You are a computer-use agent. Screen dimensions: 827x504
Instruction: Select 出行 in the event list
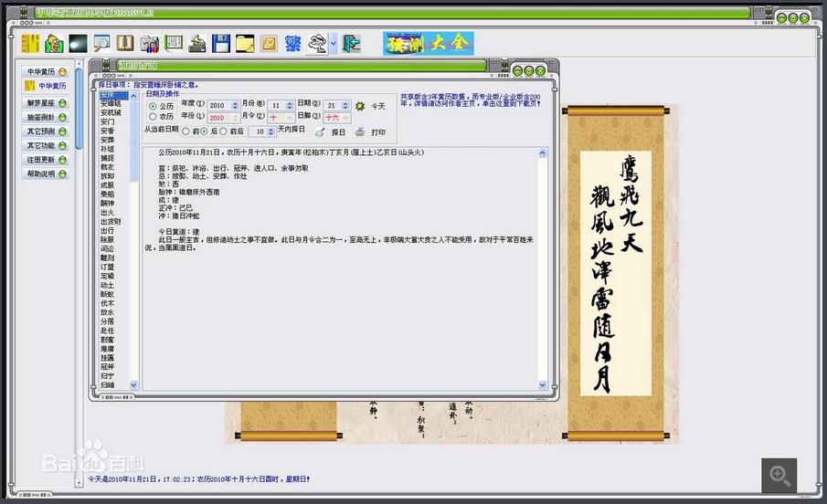click(x=108, y=231)
